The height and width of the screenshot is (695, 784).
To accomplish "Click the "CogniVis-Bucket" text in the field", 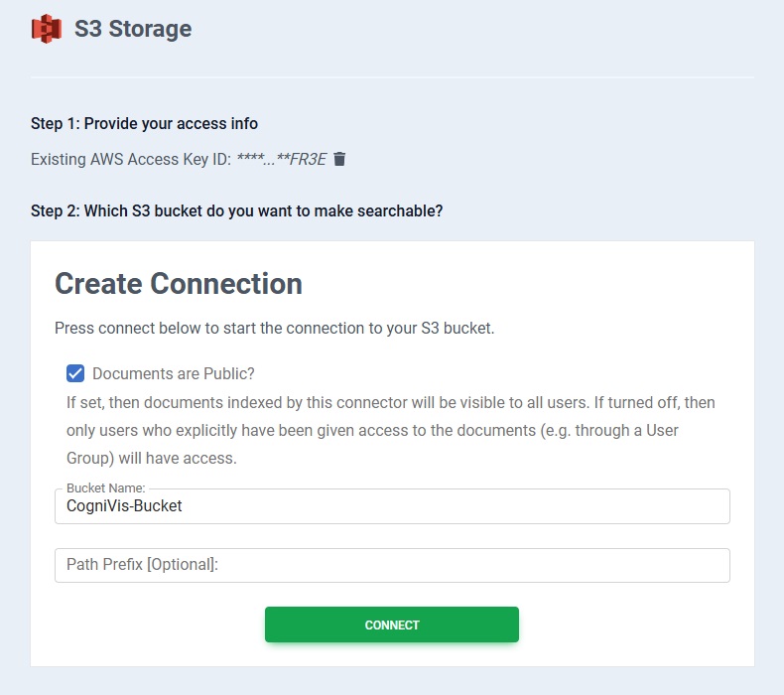I will tap(124, 506).
